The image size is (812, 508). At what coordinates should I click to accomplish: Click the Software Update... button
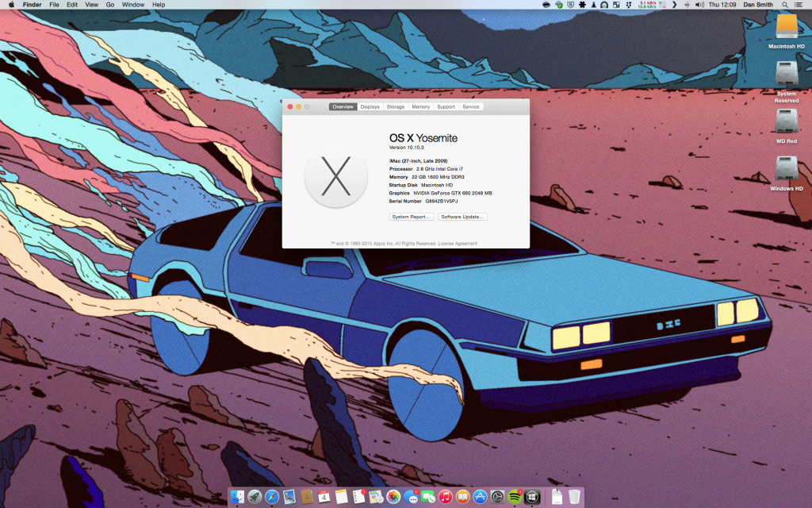462,217
